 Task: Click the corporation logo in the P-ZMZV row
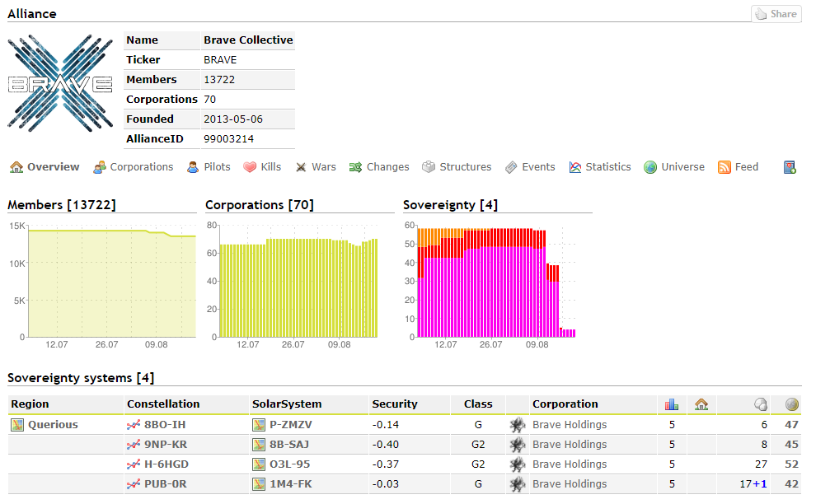(x=518, y=425)
